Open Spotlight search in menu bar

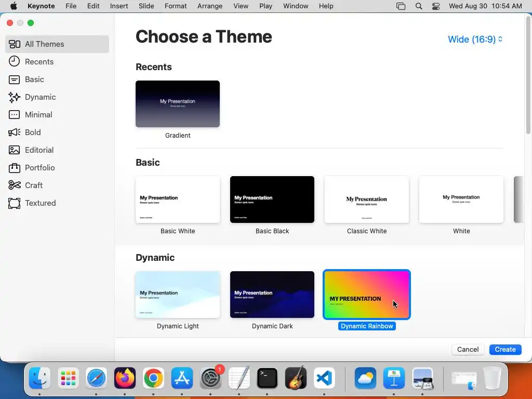pyautogui.click(x=419, y=6)
